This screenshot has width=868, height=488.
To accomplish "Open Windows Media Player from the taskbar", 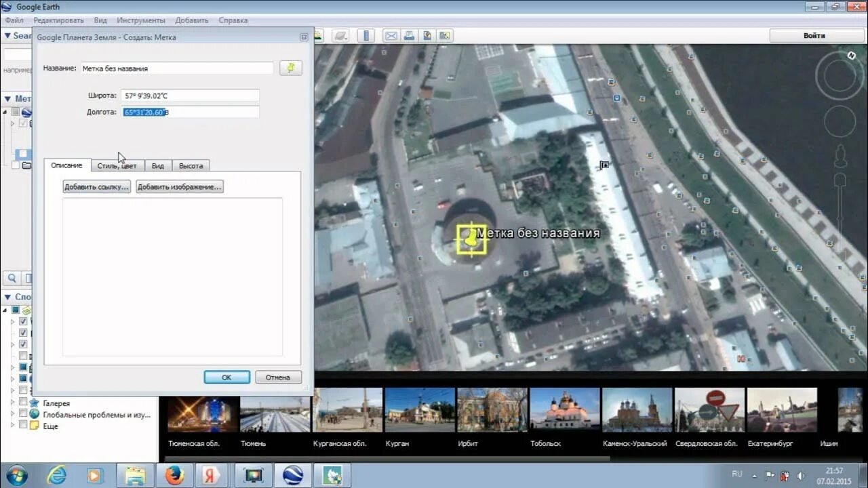I will coord(94,476).
